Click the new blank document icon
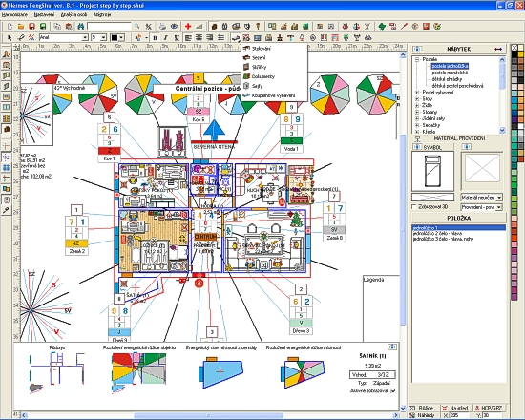This screenshot has height=420, width=525. coord(10,26)
